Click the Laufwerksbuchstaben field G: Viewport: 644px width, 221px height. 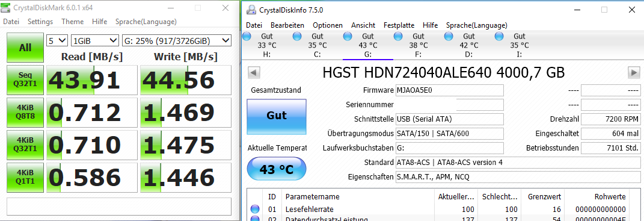[450, 148]
